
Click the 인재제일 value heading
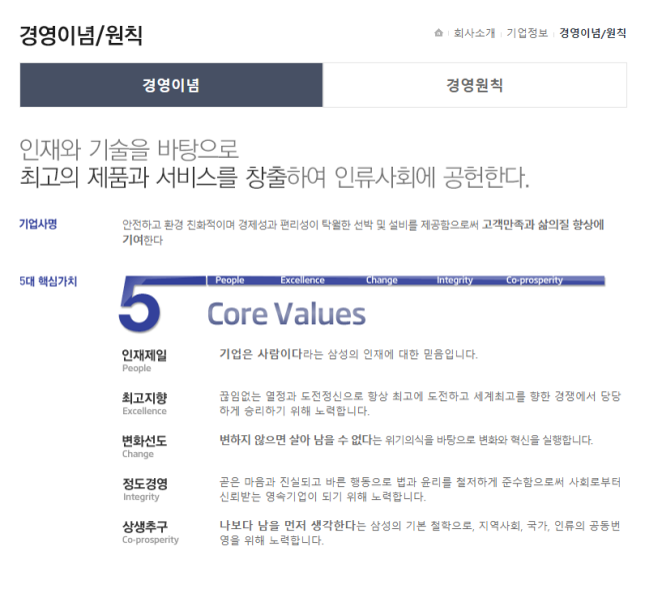pyautogui.click(x=144, y=355)
